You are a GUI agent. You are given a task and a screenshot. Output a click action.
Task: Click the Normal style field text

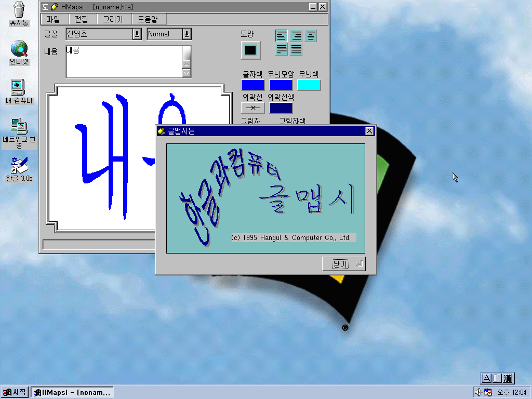pos(159,34)
